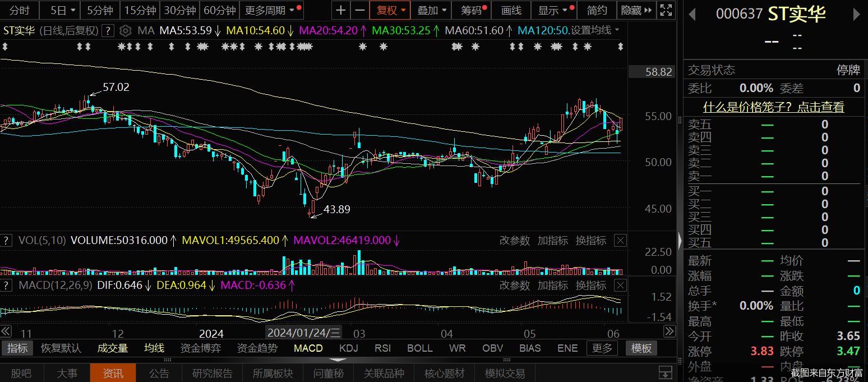
Task: Zoom out the K-line chart with minus
Action: tap(360, 10)
